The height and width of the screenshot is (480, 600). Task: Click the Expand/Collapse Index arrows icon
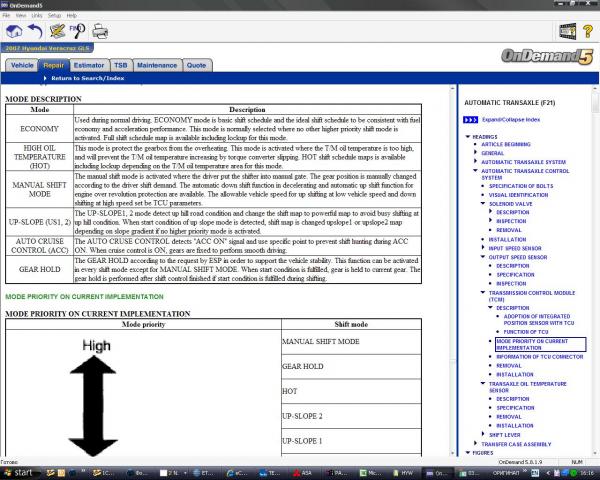point(470,120)
